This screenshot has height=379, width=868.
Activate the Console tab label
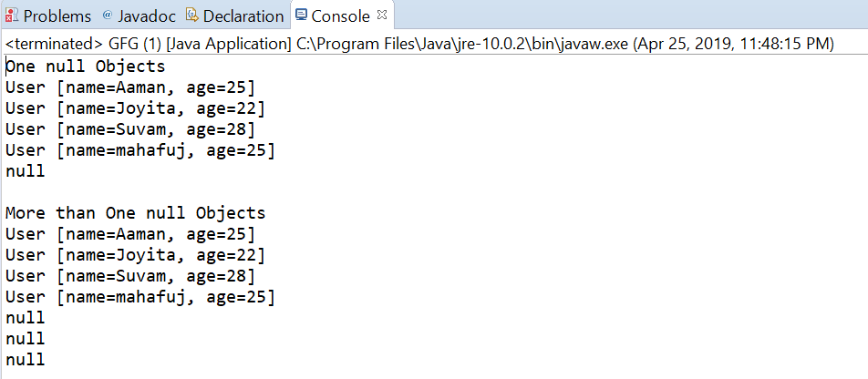[x=340, y=16]
